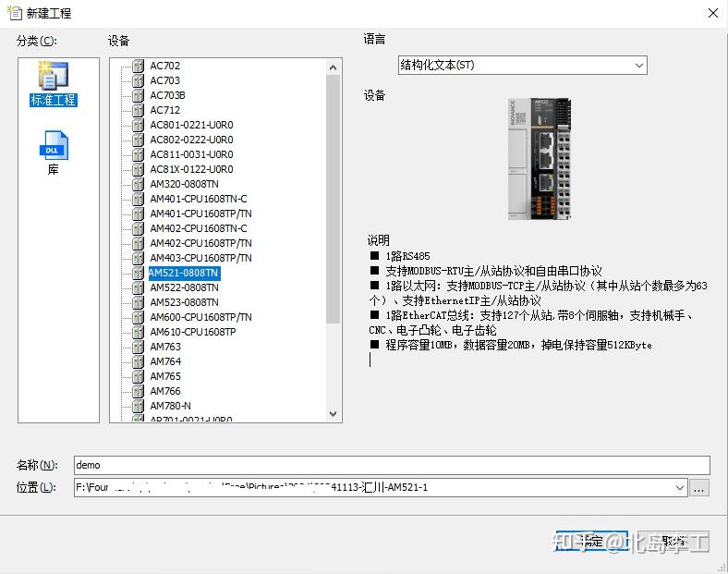Select AM763 device entry
Screen dimensions: 728x574
pyautogui.click(x=165, y=347)
